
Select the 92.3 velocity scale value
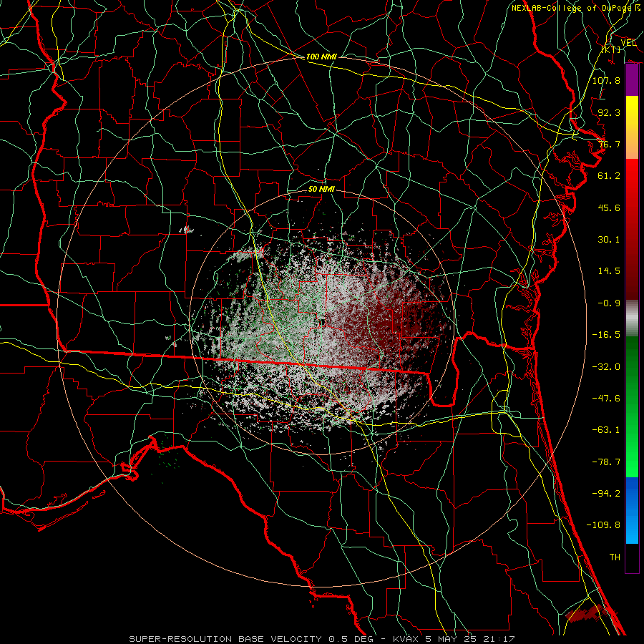tap(609, 112)
